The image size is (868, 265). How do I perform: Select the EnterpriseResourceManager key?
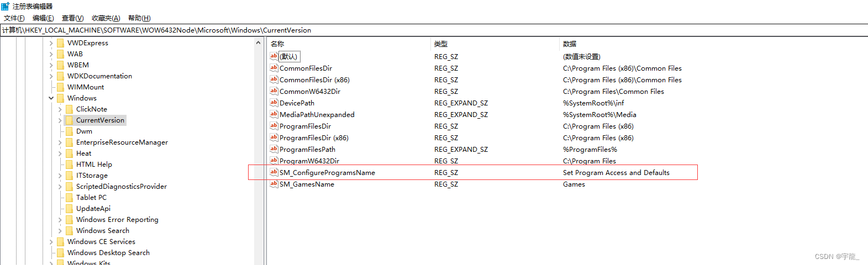(122, 142)
